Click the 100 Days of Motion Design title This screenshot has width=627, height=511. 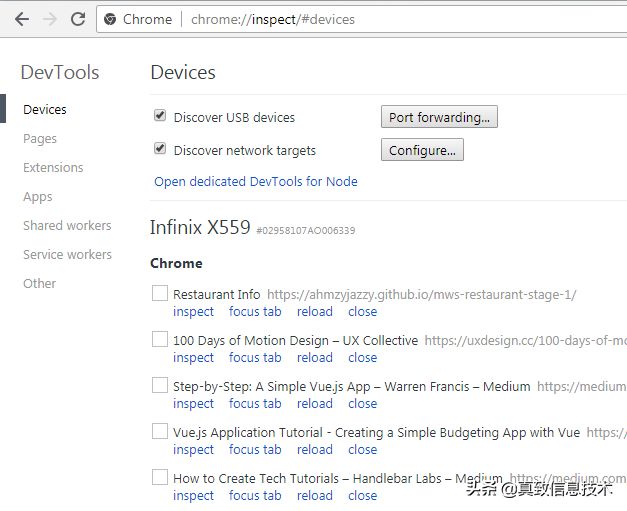click(x=296, y=341)
